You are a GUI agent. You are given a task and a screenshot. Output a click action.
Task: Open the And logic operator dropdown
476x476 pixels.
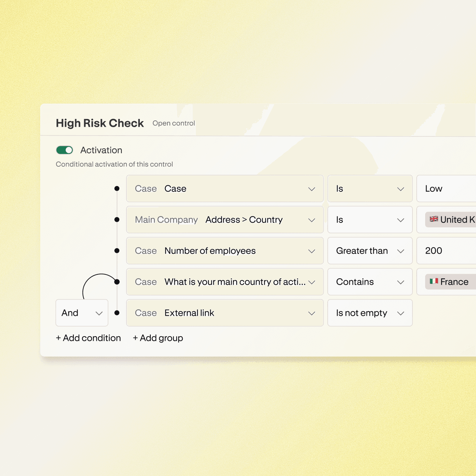(x=82, y=313)
